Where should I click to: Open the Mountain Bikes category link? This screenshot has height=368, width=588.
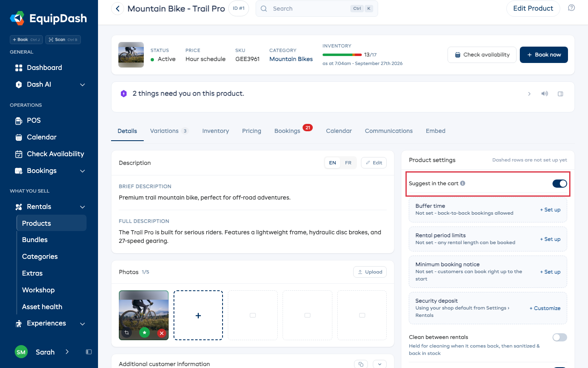pos(291,59)
